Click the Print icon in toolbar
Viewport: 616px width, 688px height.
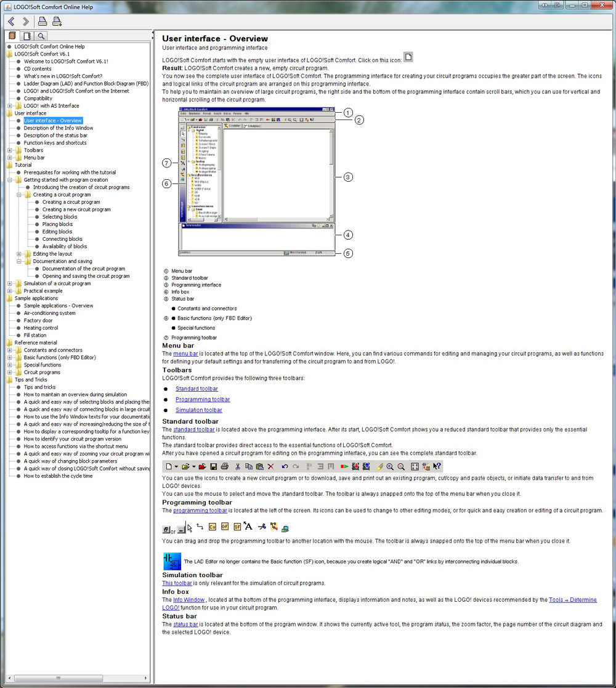tap(43, 22)
